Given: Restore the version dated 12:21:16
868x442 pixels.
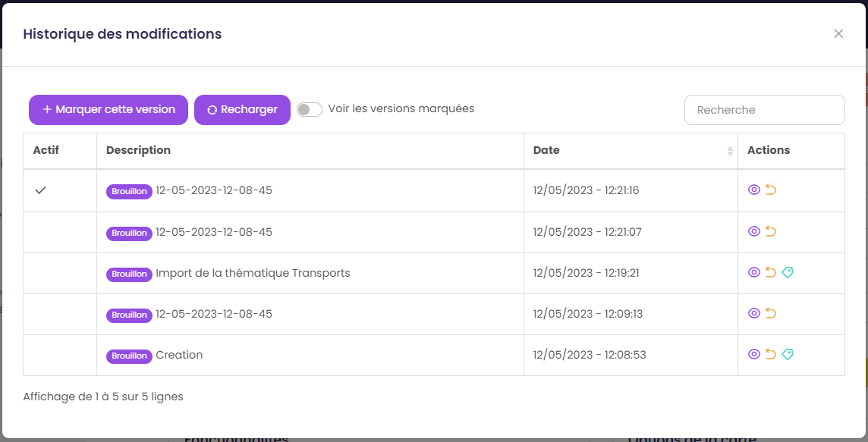Looking at the screenshot, I should tap(771, 190).
